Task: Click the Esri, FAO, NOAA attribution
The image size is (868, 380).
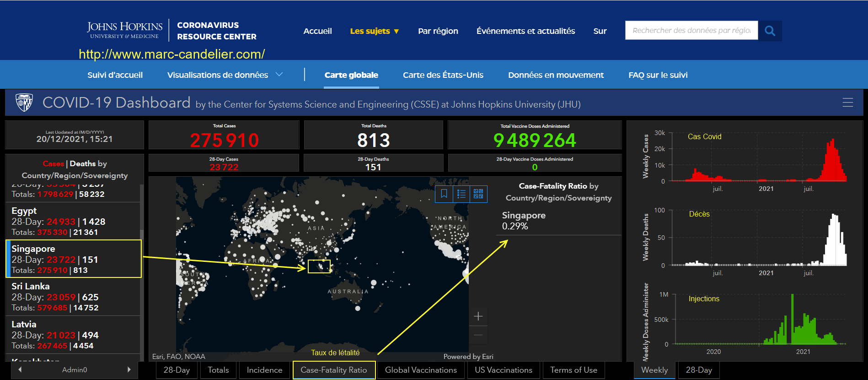Action: (179, 356)
